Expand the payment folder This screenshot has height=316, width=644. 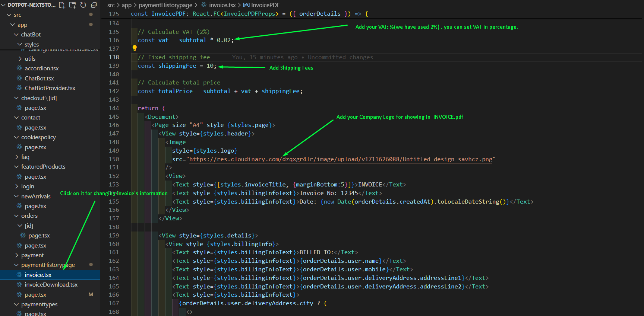[16, 255]
